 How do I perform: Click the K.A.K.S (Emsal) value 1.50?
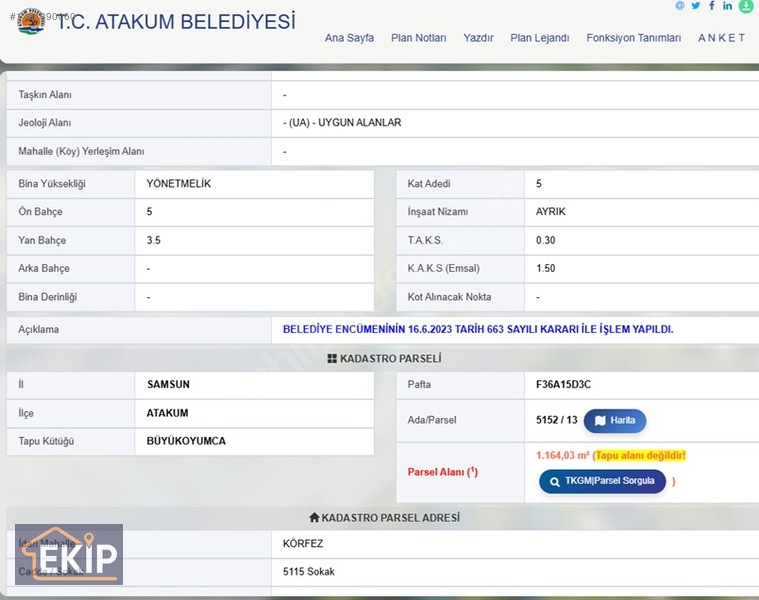[x=546, y=269]
